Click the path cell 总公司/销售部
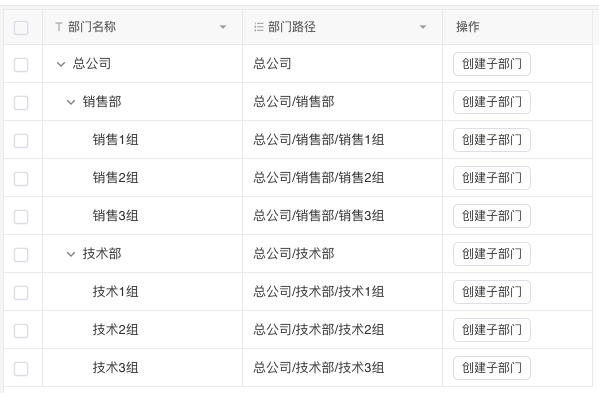 (294, 102)
